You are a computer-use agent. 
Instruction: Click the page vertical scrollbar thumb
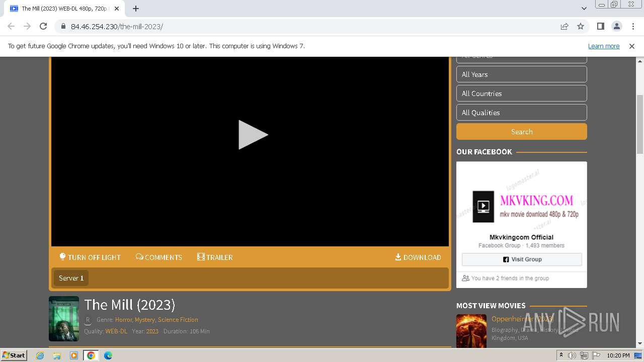640,124
